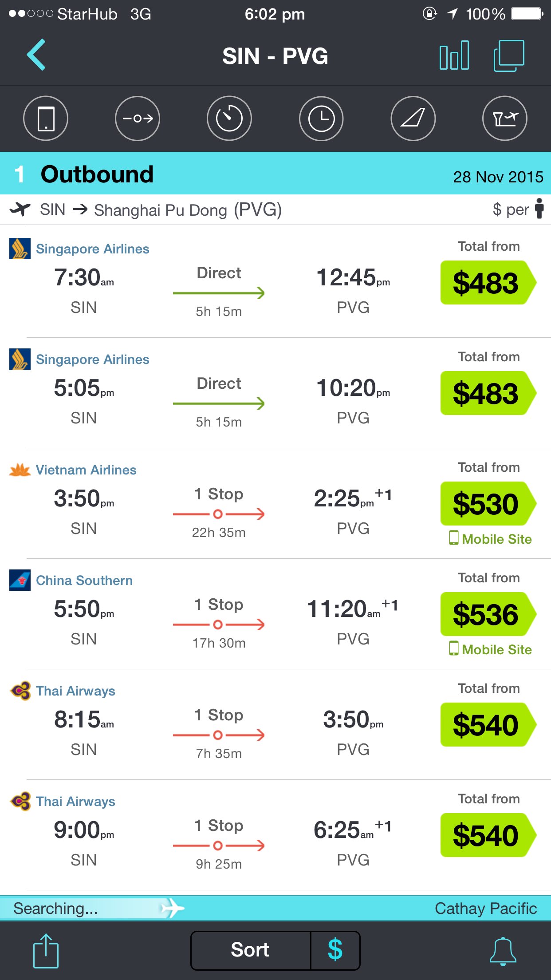The height and width of the screenshot is (980, 551).
Task: Toggle the mobile site filter
Action: pyautogui.click(x=46, y=119)
